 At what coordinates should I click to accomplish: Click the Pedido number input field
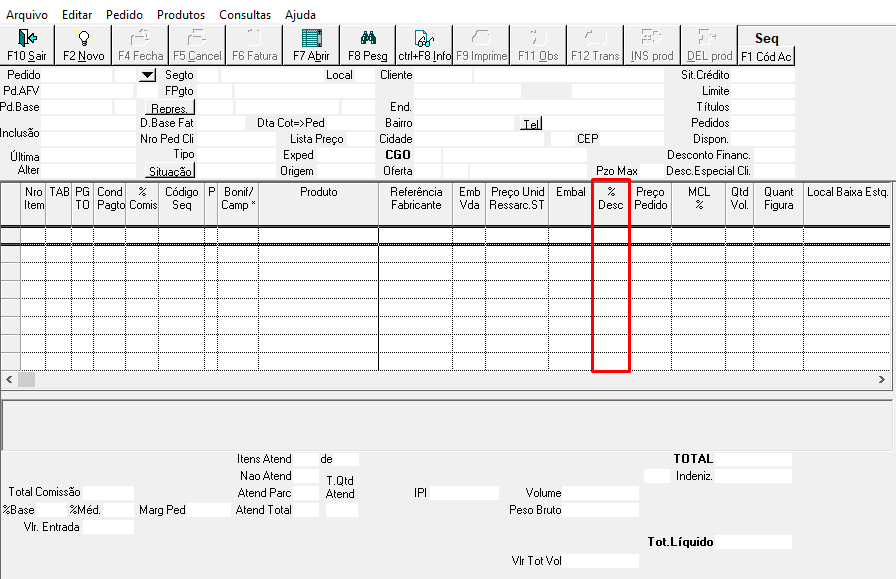[77, 75]
